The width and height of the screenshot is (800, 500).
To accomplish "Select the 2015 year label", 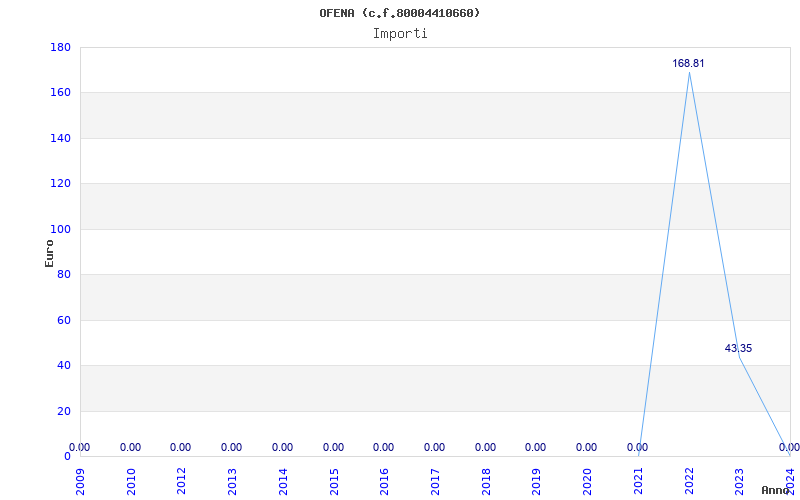I will pyautogui.click(x=334, y=481).
